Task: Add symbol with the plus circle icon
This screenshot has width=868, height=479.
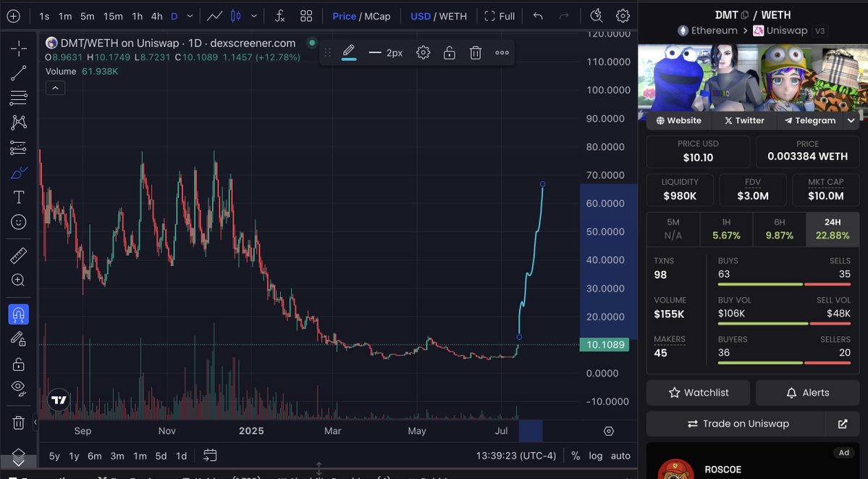Action: click(x=13, y=16)
